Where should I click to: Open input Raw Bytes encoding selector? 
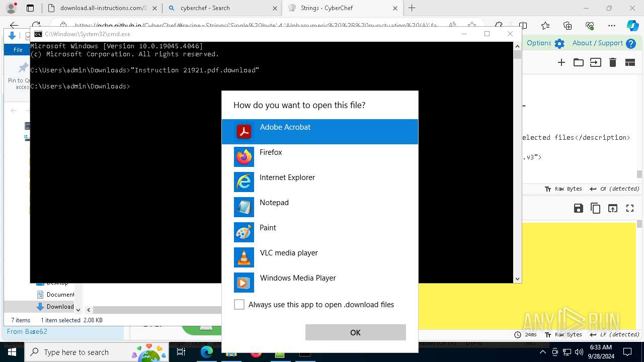563,189
